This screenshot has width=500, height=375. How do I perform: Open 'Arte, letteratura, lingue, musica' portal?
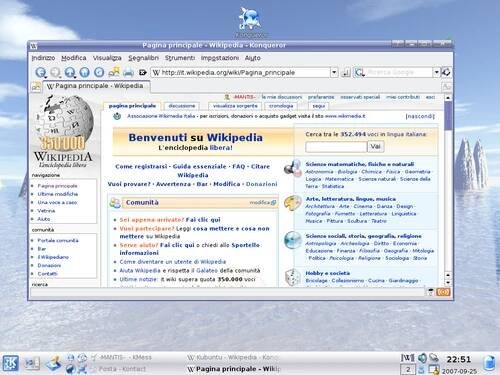[351, 199]
